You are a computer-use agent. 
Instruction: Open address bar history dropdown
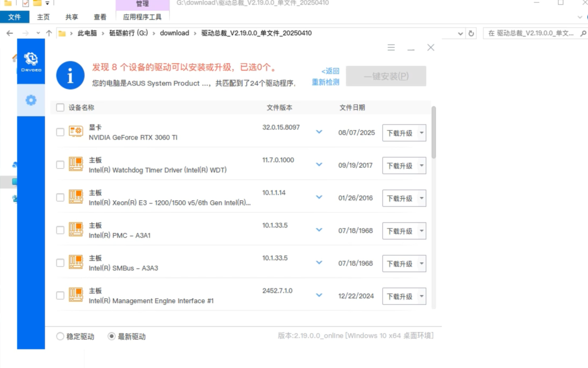point(460,33)
